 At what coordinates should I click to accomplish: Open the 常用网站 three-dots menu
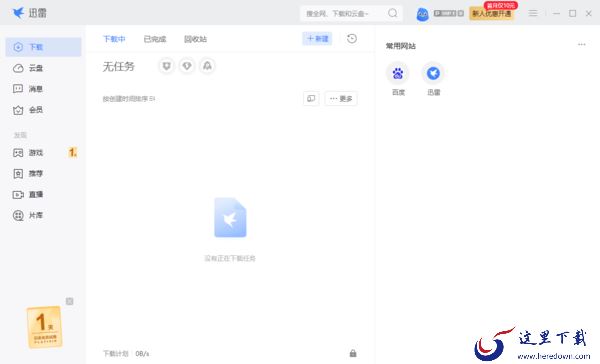(x=582, y=44)
